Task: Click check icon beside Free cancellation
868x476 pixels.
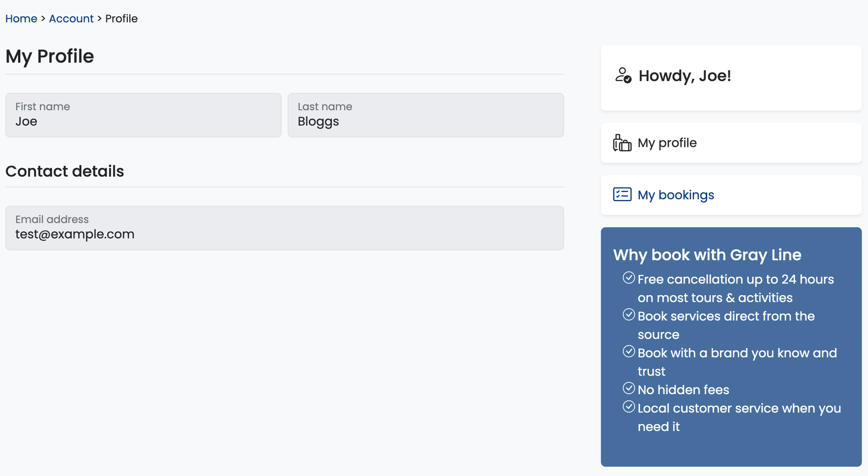Action: pos(629,278)
